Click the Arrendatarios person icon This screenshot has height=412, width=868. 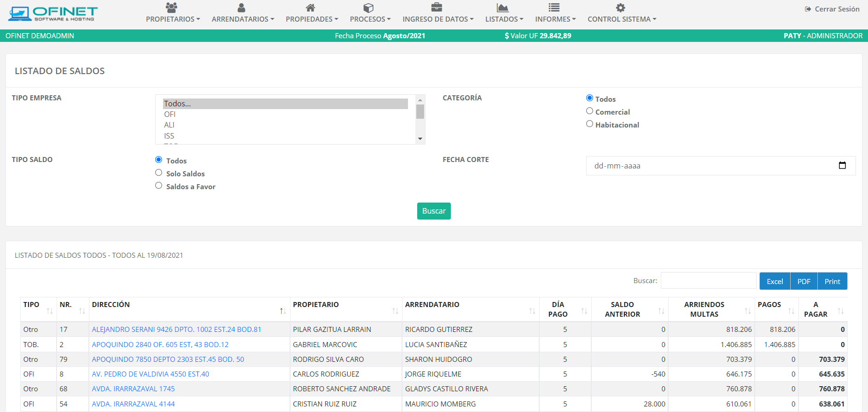[x=241, y=8]
